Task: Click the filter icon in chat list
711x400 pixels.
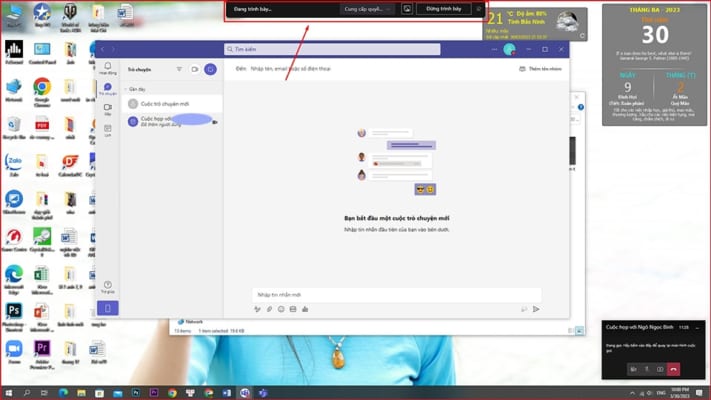Action: point(179,69)
